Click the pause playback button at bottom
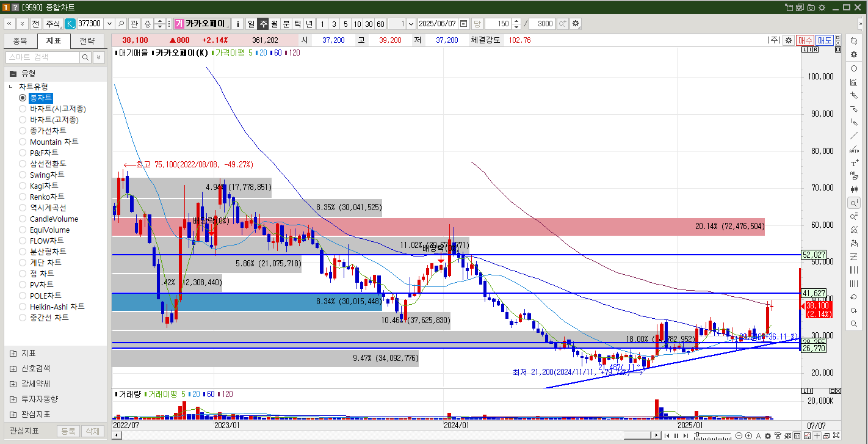 (x=676, y=435)
